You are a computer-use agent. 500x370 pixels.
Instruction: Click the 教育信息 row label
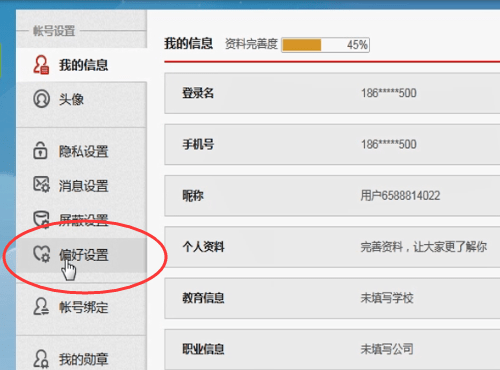(x=203, y=298)
